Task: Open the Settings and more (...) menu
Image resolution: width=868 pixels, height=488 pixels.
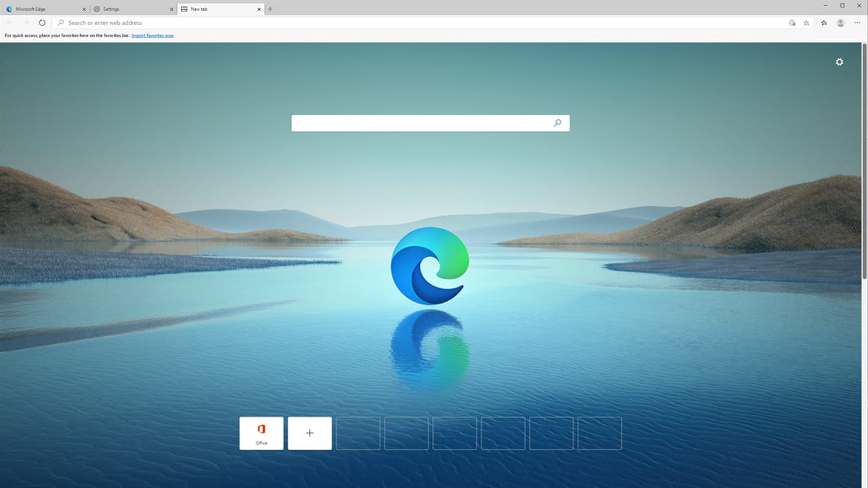Action: [857, 22]
